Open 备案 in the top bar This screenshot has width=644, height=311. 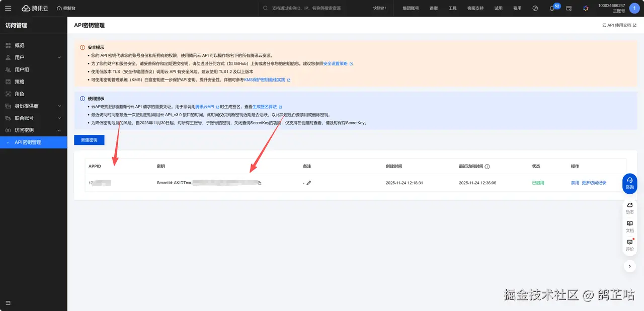click(x=434, y=8)
